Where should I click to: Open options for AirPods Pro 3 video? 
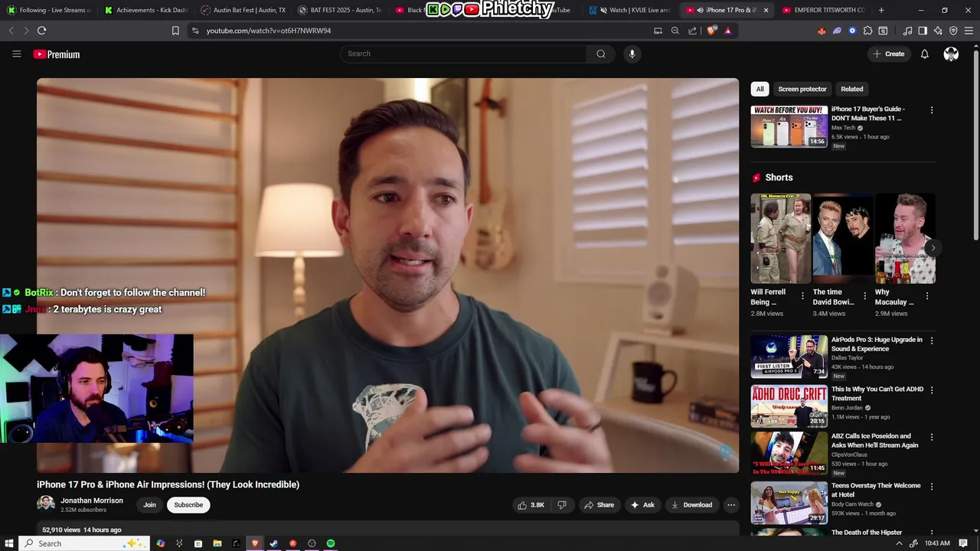click(x=932, y=341)
